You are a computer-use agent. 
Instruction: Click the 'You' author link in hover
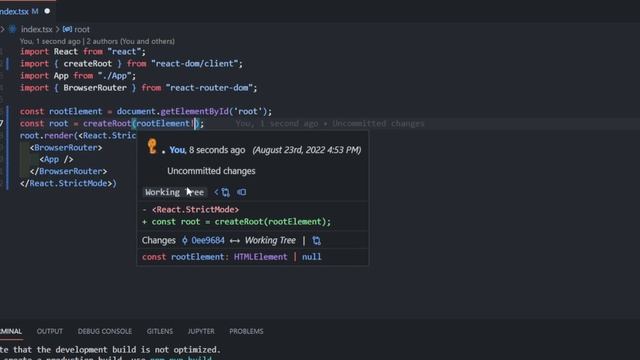(x=177, y=150)
